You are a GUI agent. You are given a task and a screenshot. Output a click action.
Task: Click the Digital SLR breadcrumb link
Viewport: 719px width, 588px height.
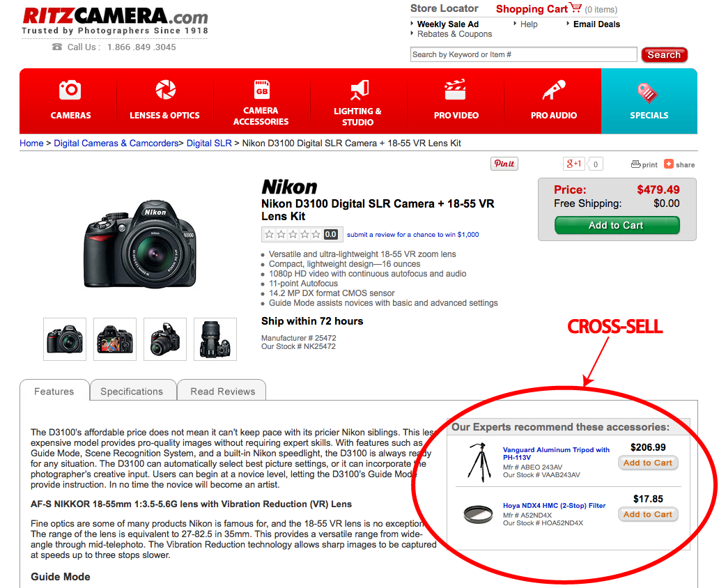209,143
